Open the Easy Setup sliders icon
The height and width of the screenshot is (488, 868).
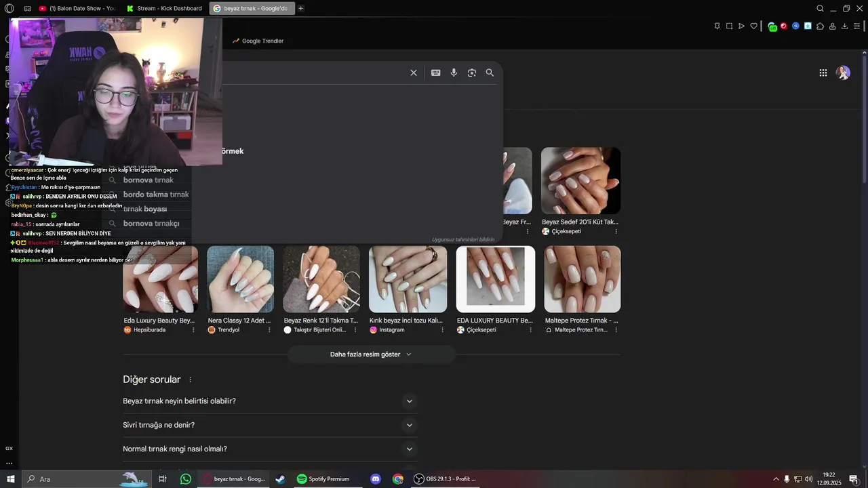857,26
